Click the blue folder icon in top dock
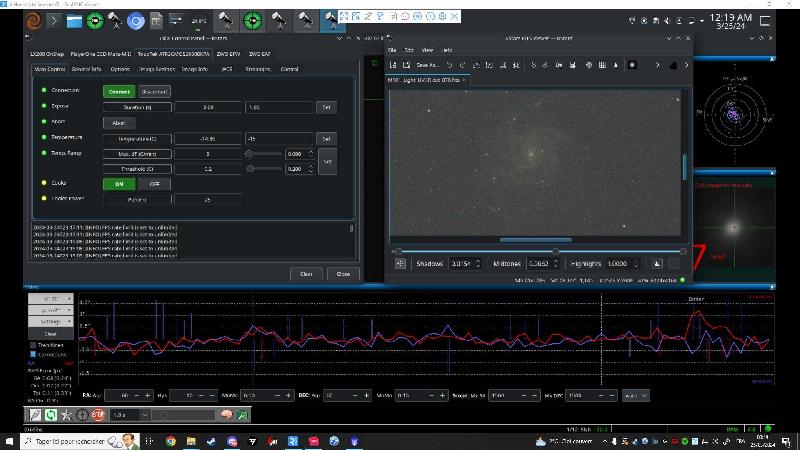Screen dimensions: 800x450 (76, 19)
